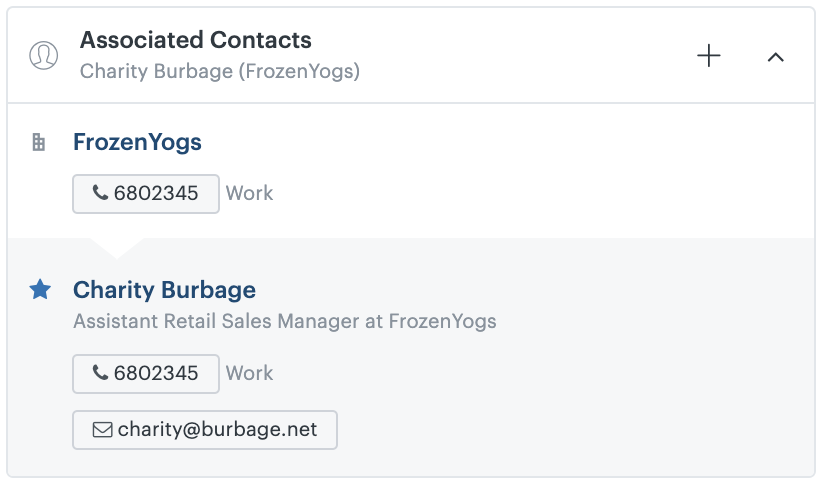Viewport: 822px width, 484px height.
Task: Click the "Assistant Retail Sales Manager at FrozenYogs" text
Action: point(285,321)
